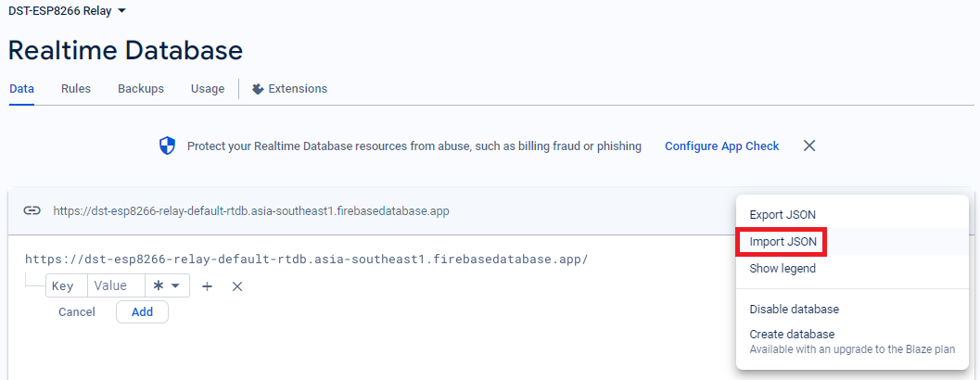
Task: Open the value type dropdown
Action: point(167,285)
